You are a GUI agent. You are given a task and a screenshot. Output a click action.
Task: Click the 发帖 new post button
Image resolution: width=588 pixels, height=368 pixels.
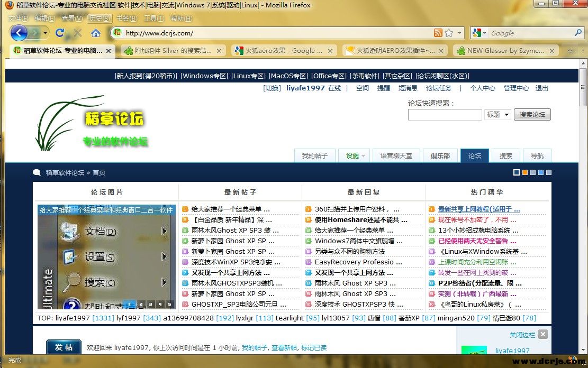[64, 347]
